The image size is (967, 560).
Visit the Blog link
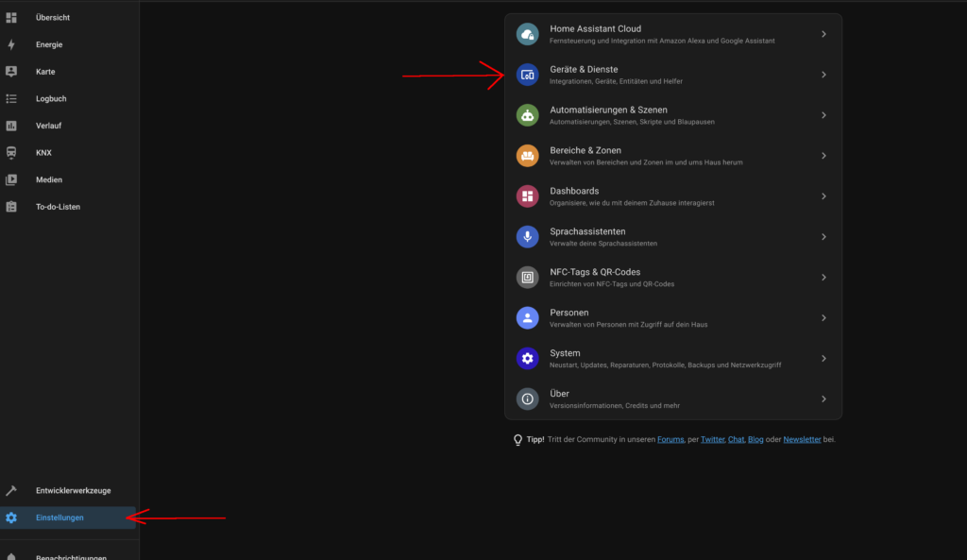click(x=755, y=440)
